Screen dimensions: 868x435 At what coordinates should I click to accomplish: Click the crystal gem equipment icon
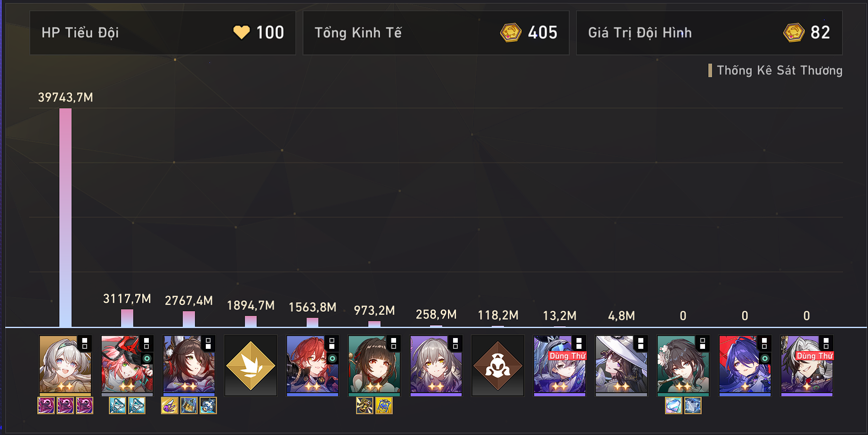673,405
